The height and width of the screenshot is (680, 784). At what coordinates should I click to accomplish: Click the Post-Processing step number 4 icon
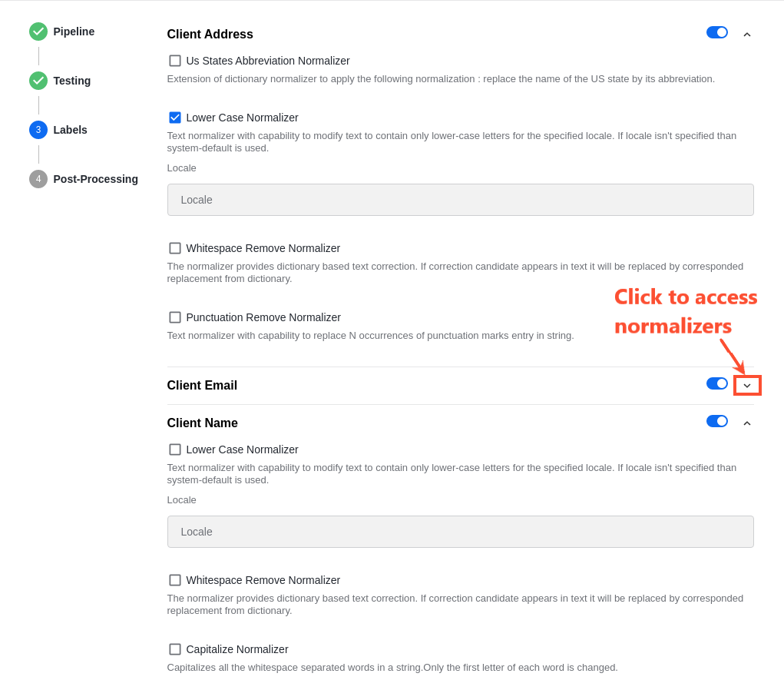pos(38,179)
